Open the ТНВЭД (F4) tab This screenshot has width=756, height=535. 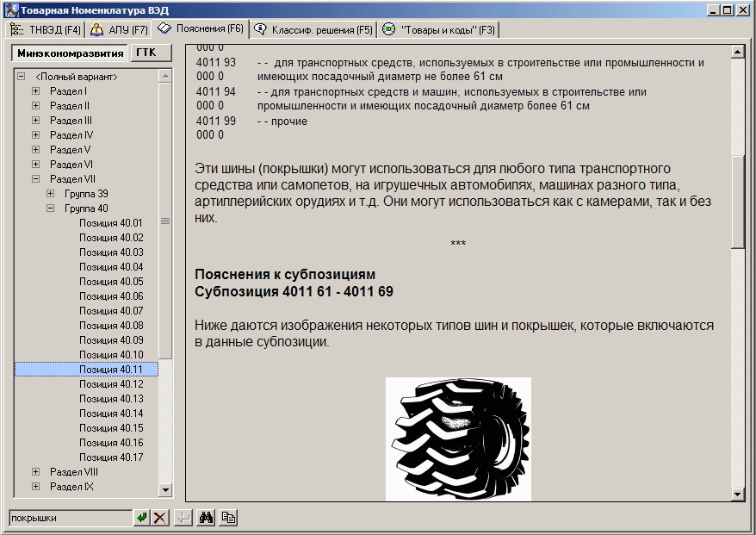coord(46,30)
